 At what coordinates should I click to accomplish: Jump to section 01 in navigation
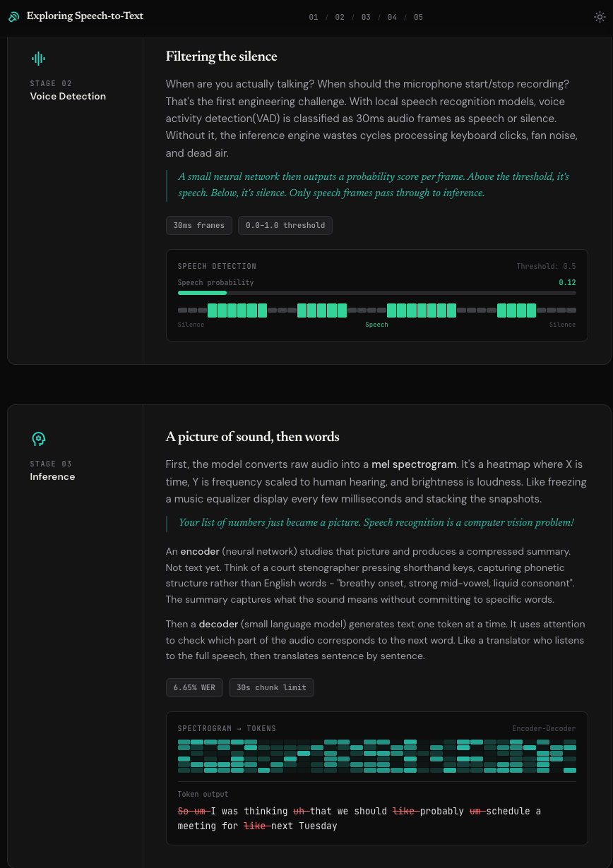[314, 17]
